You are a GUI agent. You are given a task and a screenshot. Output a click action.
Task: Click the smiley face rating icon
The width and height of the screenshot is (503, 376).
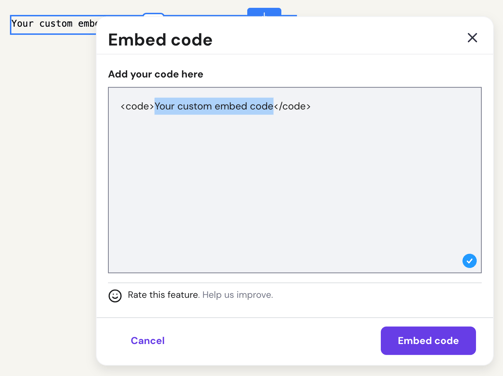(115, 295)
